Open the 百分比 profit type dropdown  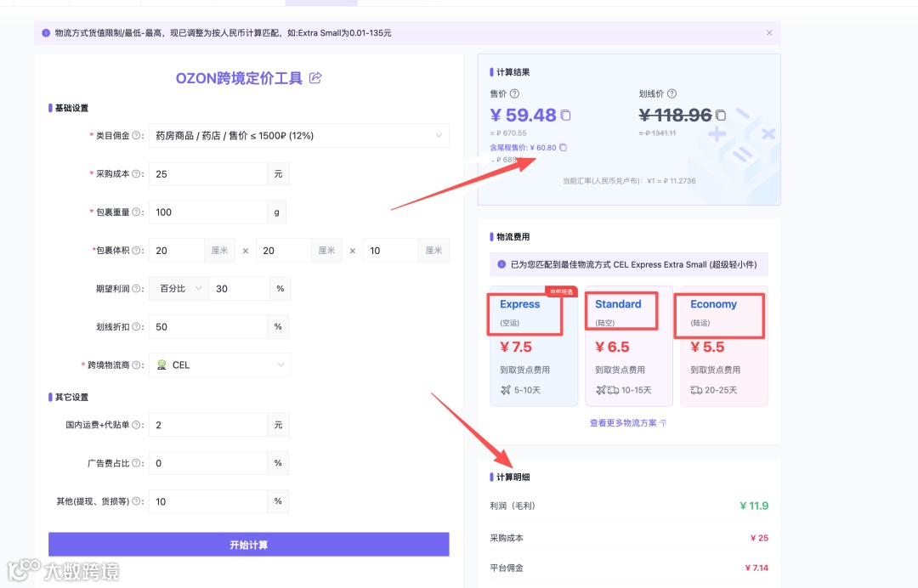(179, 288)
